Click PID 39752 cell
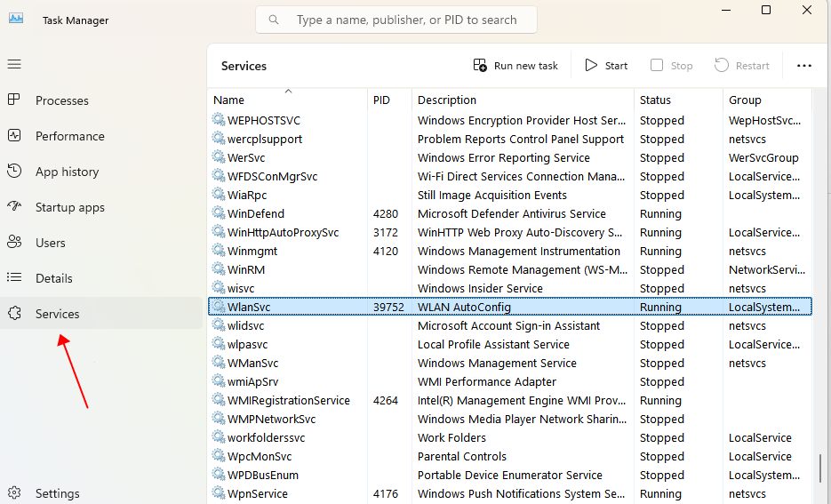Screen dimensions: 831x504 pyautogui.click(x=388, y=308)
